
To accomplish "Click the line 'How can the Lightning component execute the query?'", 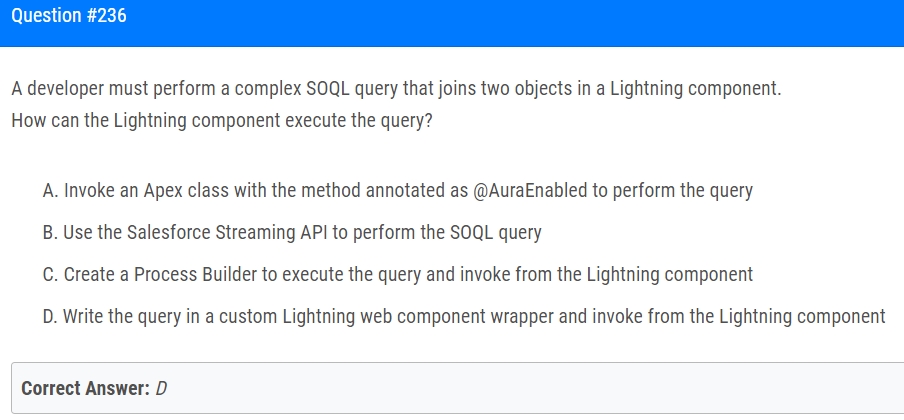I will point(222,121).
